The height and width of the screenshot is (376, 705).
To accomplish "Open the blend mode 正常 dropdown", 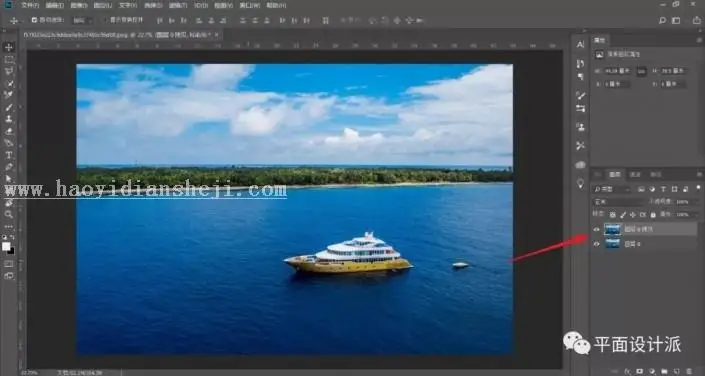I will [619, 202].
